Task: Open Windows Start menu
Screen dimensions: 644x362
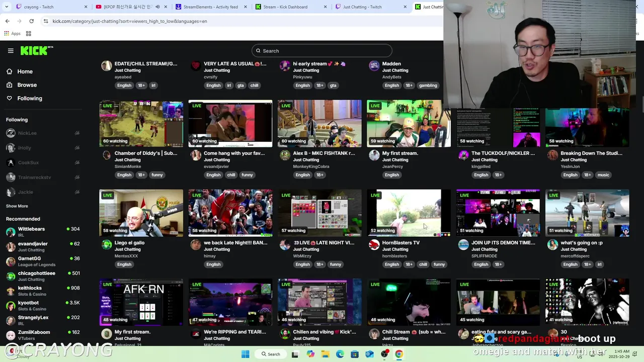Action: [245, 354]
